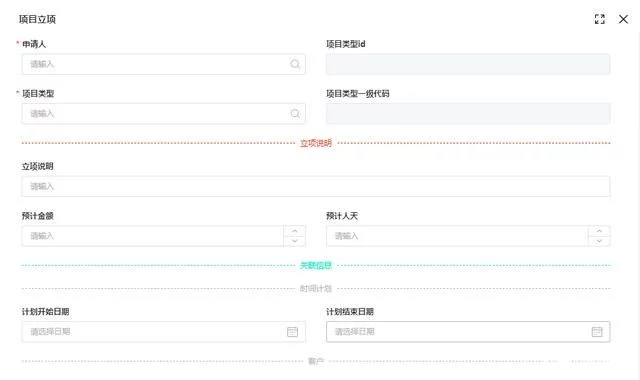Select the 计划开始日期 date field
640x380 pixels.
[163, 332]
